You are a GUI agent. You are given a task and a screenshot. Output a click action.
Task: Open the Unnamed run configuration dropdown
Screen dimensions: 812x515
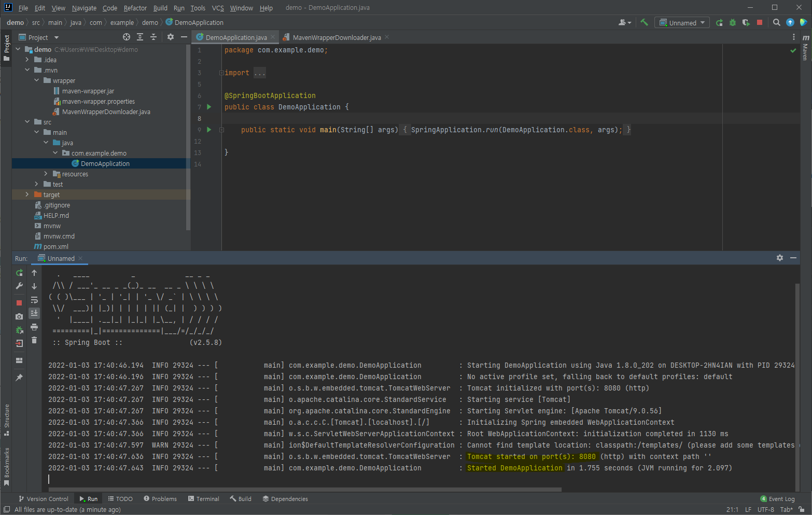(x=682, y=22)
